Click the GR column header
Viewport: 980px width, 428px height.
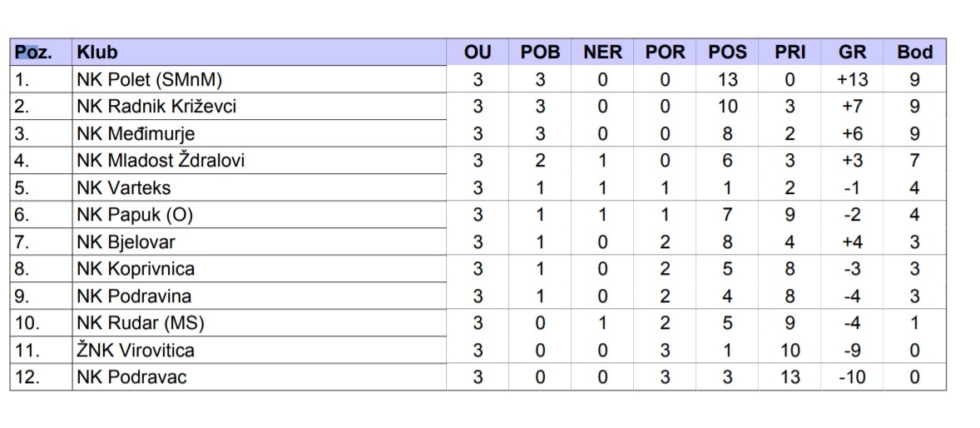pos(853,52)
